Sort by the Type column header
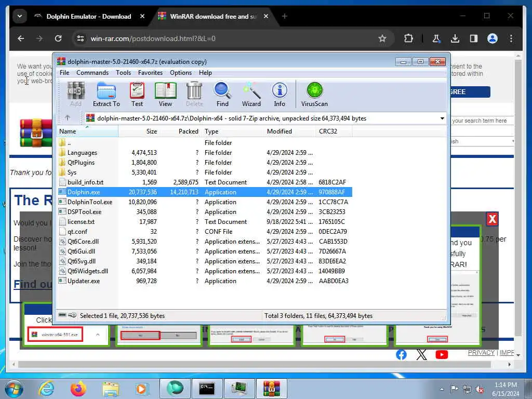The width and height of the screenshot is (532, 399). pyautogui.click(x=232, y=131)
